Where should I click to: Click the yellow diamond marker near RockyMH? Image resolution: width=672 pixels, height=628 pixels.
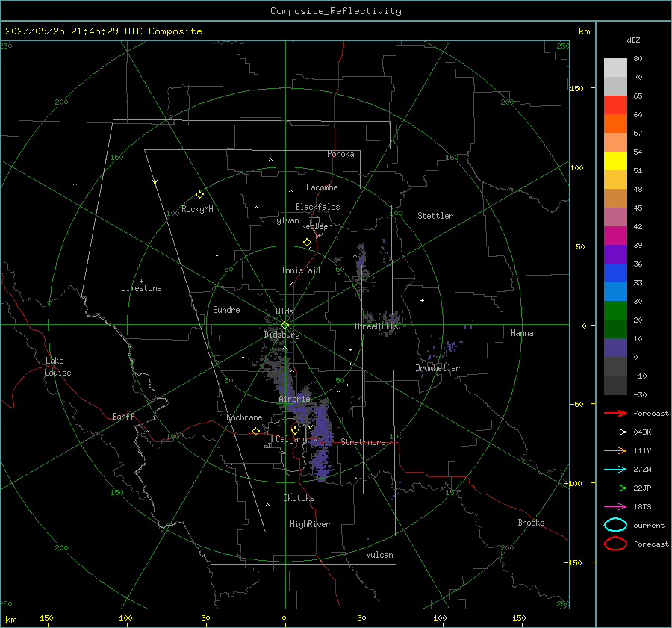199,195
